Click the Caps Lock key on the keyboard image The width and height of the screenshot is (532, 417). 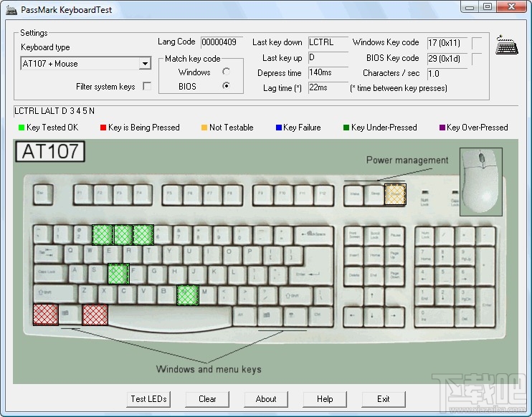[x=51, y=274]
